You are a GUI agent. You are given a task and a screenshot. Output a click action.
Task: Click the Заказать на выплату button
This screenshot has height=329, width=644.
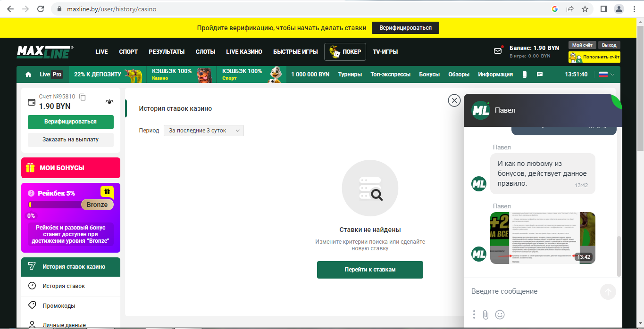click(71, 140)
